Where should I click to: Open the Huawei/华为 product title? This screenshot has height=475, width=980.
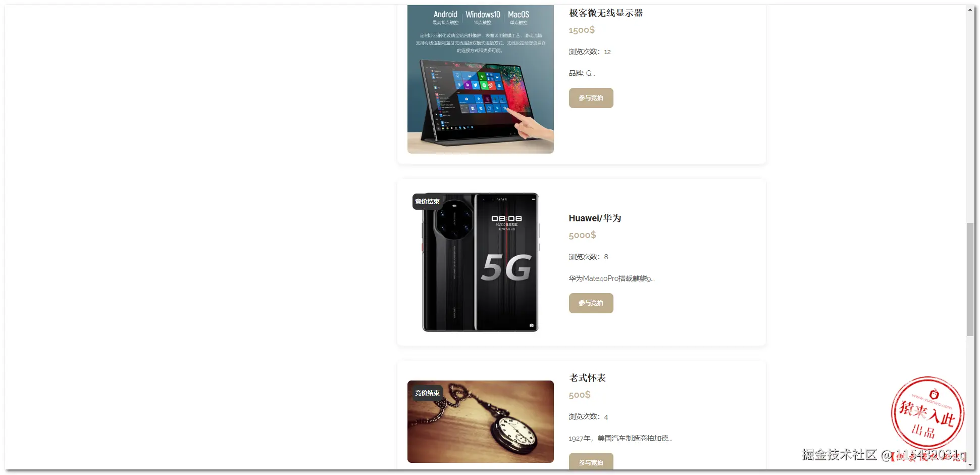[x=595, y=218]
